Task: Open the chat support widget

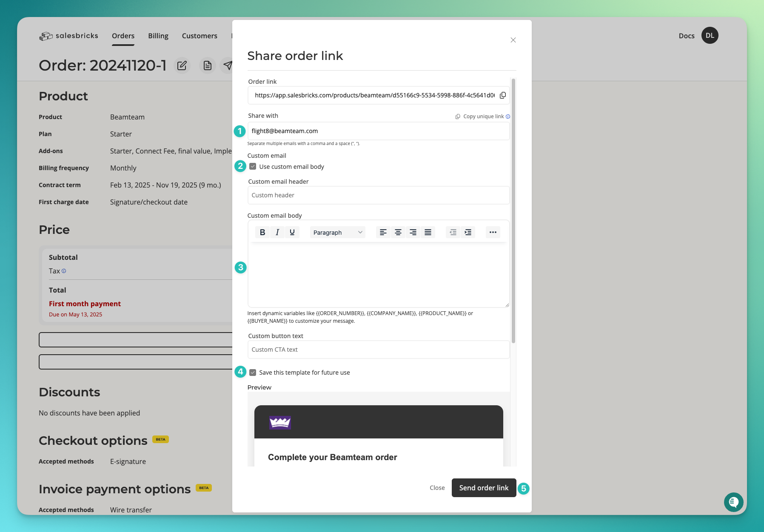Action: 734,502
